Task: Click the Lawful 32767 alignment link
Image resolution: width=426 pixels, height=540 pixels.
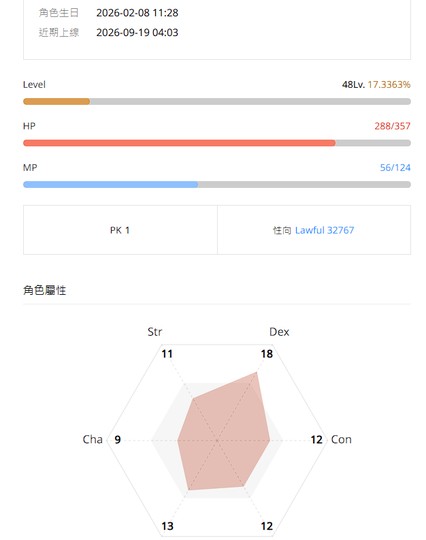Action: click(324, 230)
